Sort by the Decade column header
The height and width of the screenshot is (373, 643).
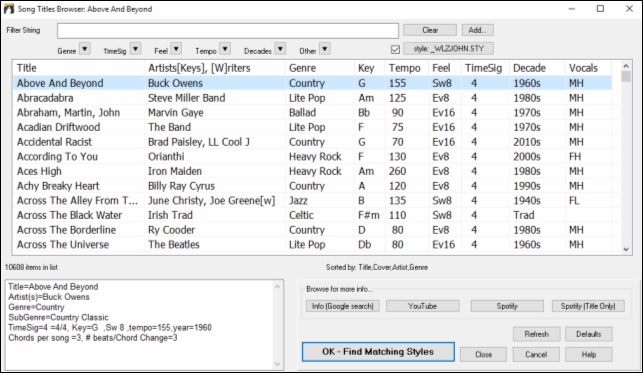click(537, 68)
